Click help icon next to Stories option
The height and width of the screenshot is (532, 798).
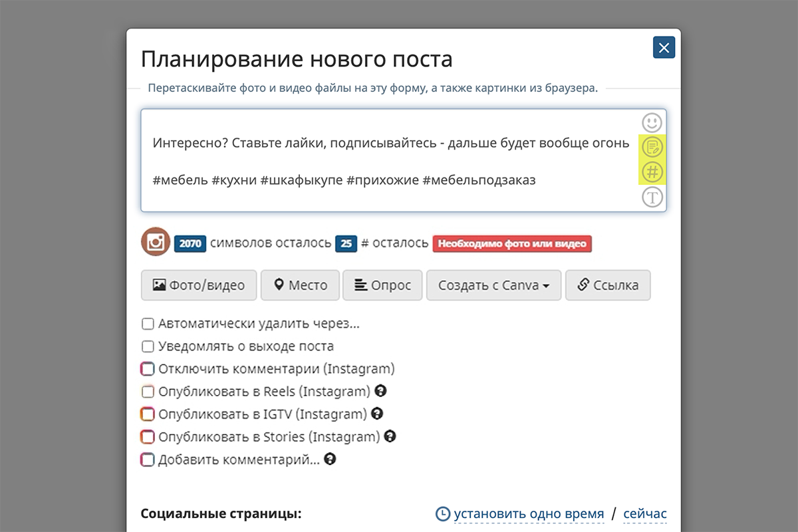[390, 436]
